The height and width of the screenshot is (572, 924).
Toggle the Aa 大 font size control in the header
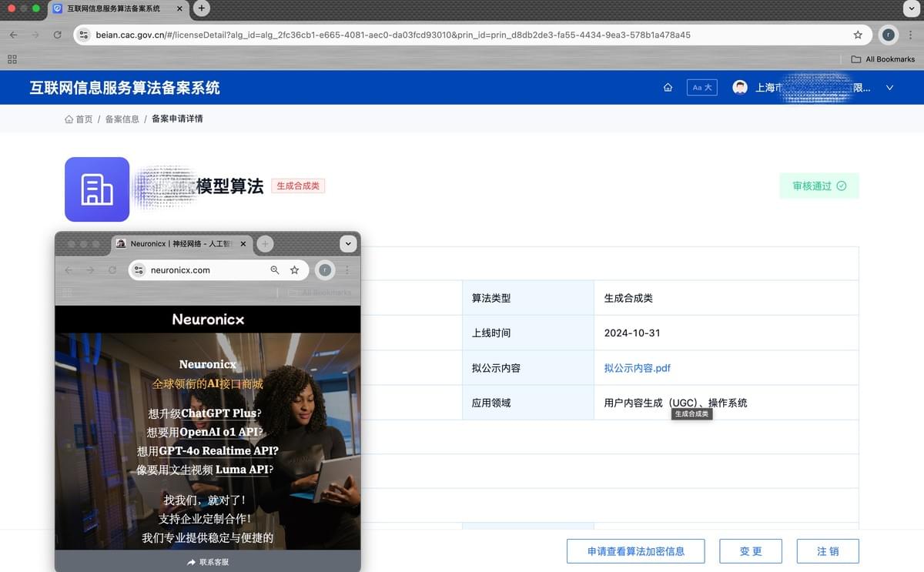(701, 87)
